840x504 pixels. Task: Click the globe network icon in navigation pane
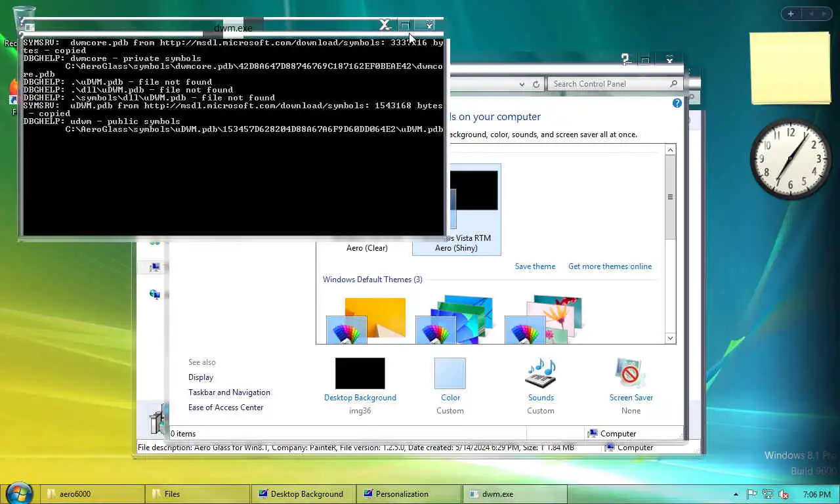(x=155, y=295)
